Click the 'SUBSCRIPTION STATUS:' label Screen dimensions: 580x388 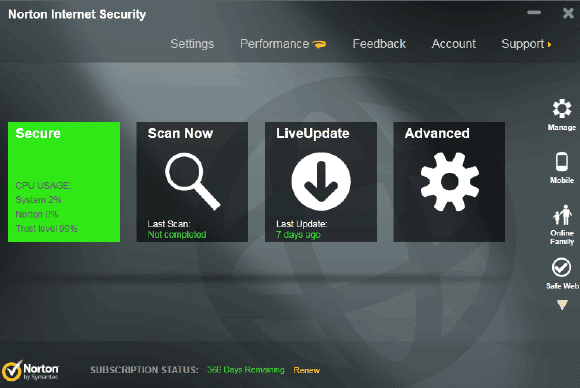tap(144, 370)
